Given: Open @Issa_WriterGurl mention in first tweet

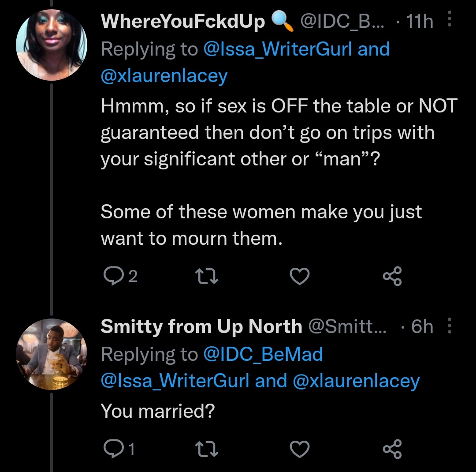Looking at the screenshot, I should coord(278,49).
